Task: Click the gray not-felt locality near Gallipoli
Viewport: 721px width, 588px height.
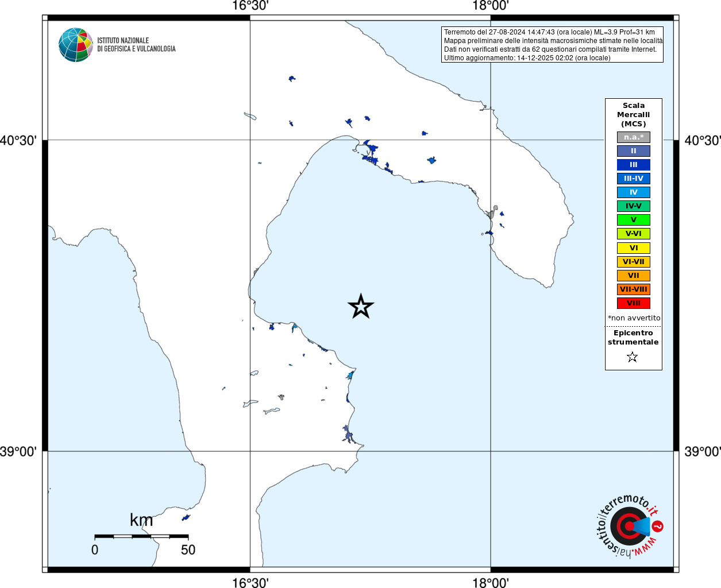Action: 493,212
